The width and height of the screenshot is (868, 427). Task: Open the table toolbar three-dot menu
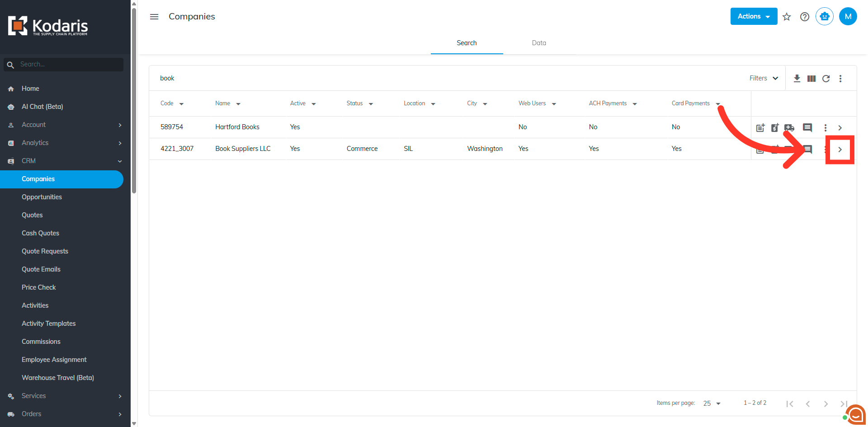point(840,79)
